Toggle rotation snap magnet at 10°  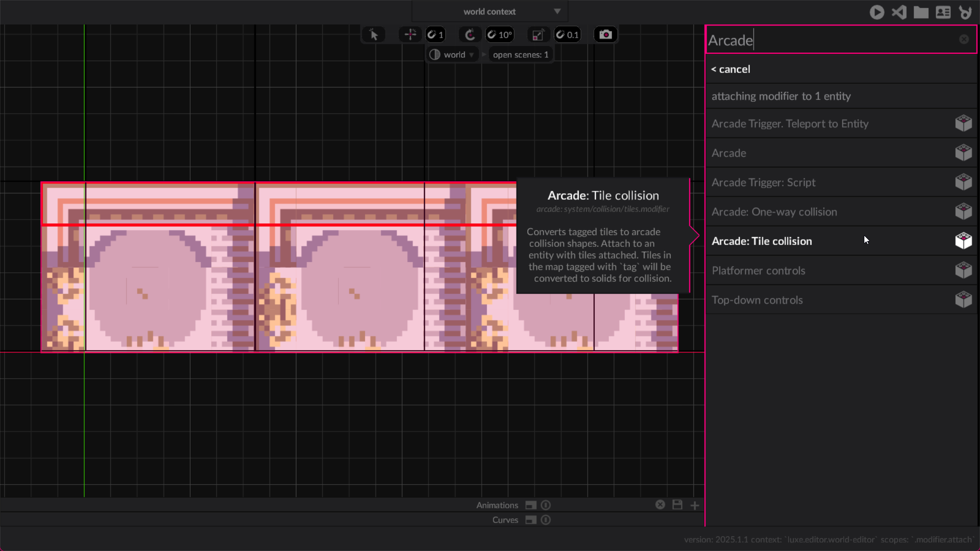click(x=499, y=35)
